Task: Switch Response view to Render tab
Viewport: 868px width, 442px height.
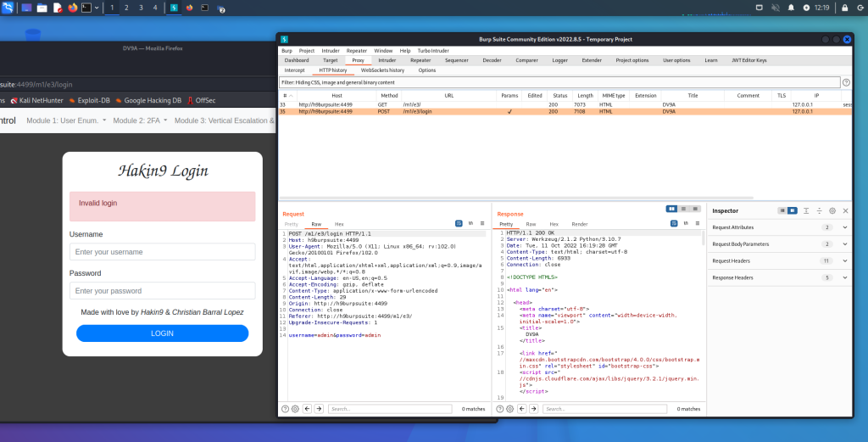Action: click(x=580, y=224)
